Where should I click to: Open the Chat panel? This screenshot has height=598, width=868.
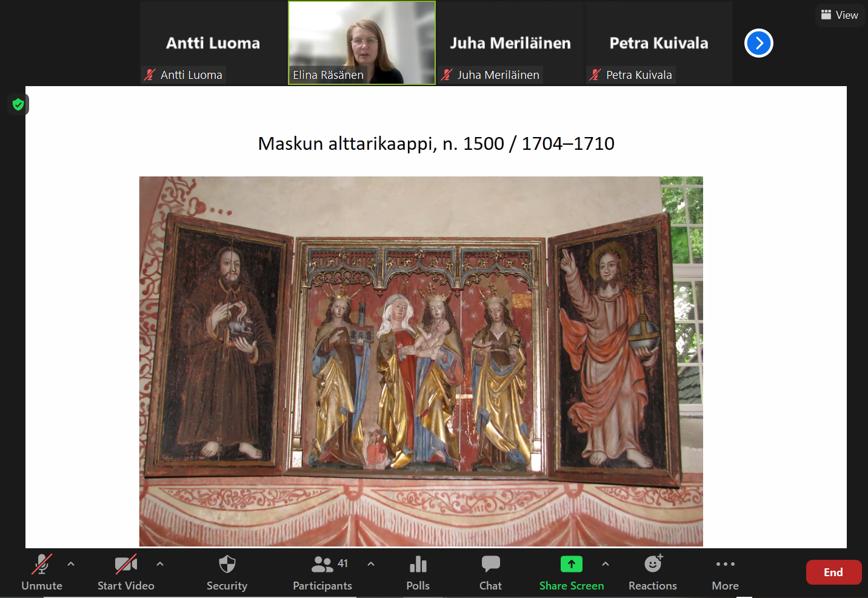(490, 573)
